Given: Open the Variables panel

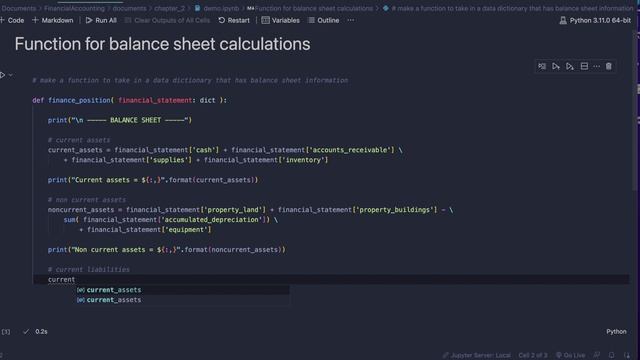Looking at the screenshot, I should point(280,20).
